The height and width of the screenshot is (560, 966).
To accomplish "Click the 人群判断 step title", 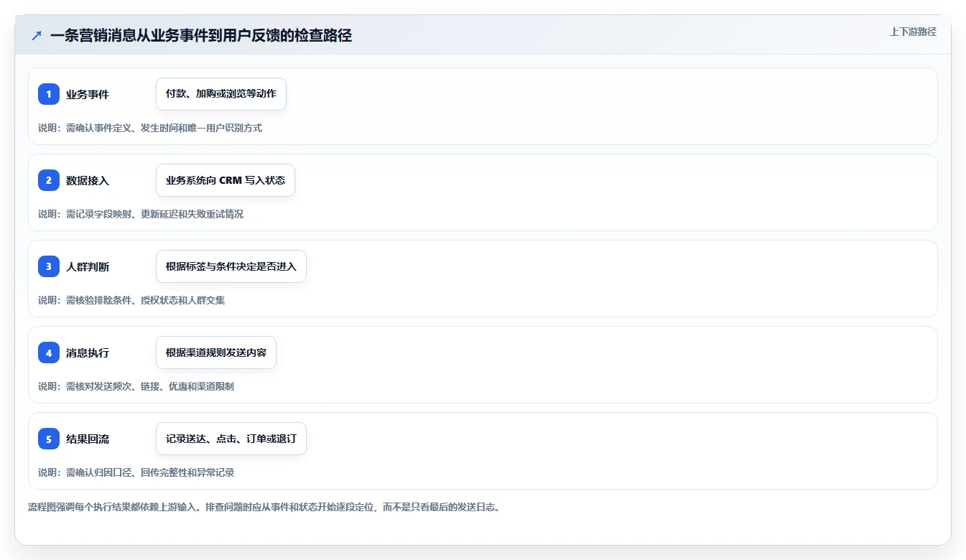I will (88, 266).
